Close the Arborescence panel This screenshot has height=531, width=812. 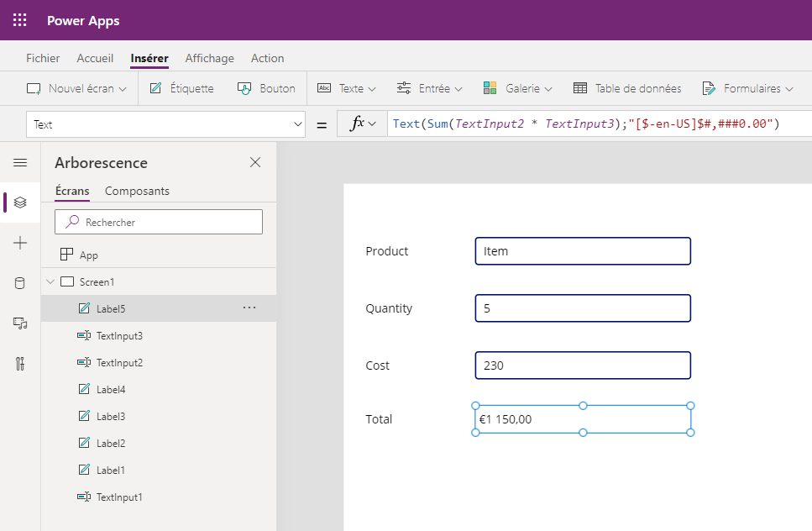255,162
